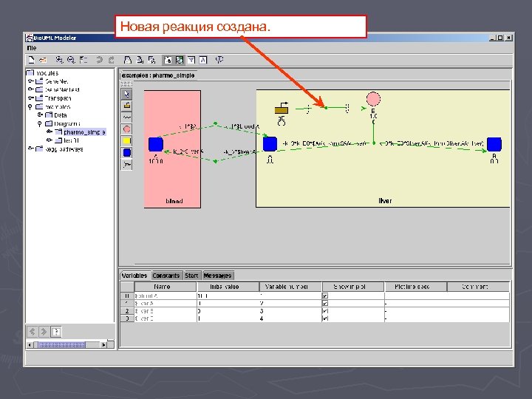Screen dimensions: 532x399
Task: Click the new reaction node on green line
Action: click(326, 108)
